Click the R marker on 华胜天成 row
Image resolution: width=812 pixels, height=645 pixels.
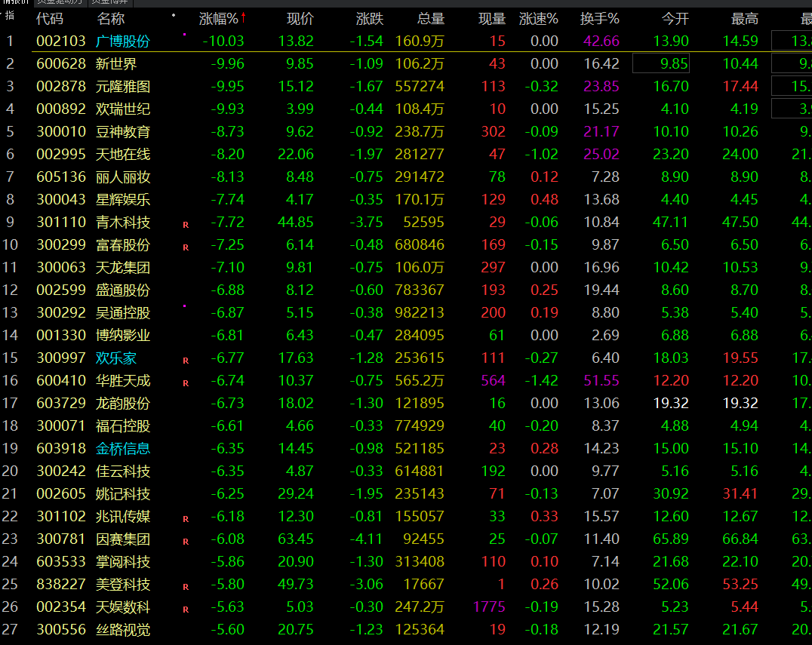186,382
